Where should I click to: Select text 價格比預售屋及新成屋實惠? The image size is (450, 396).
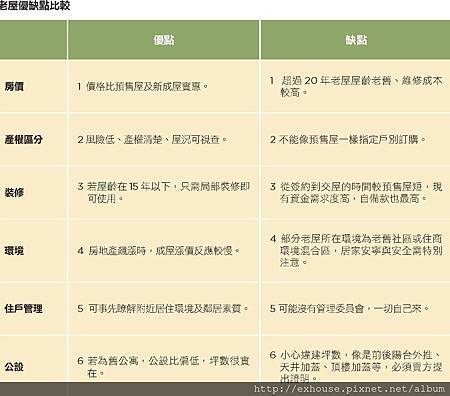[143, 86]
